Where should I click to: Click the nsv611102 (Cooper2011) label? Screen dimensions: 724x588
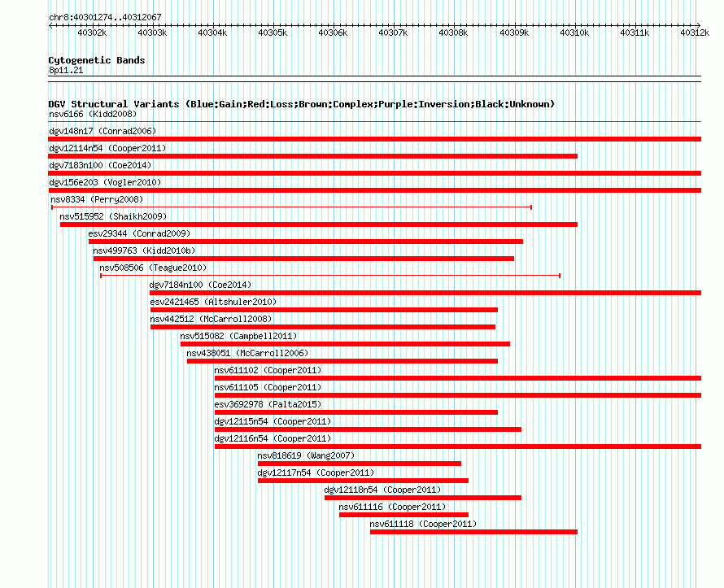point(268,370)
